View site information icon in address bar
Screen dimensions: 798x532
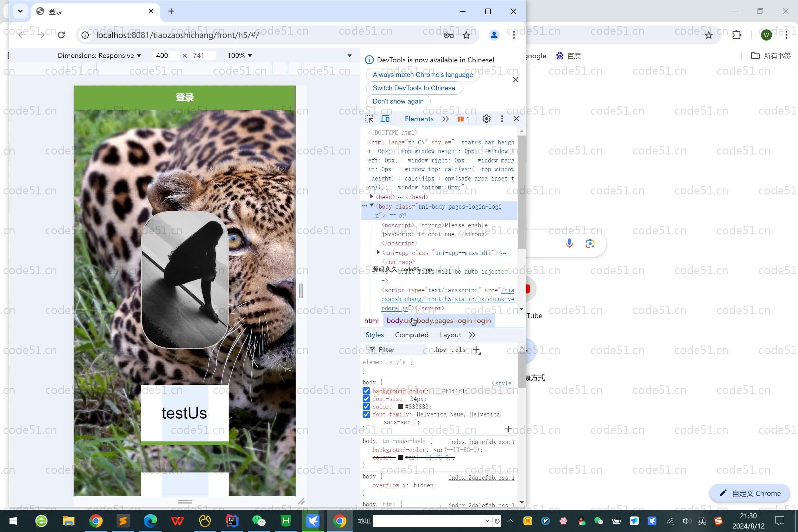[85, 35]
